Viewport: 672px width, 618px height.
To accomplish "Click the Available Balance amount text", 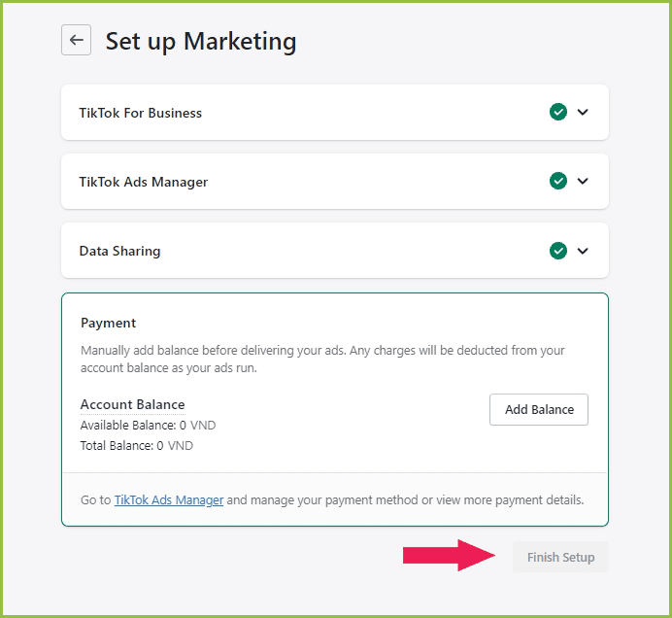I will 148,426.
